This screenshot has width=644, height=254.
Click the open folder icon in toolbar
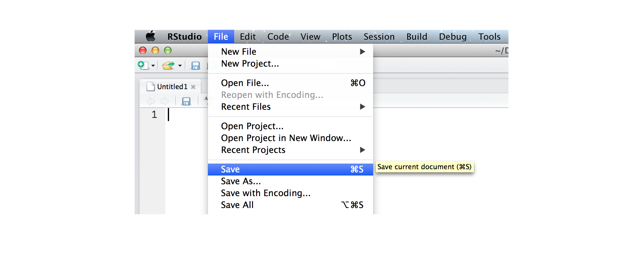[168, 65]
